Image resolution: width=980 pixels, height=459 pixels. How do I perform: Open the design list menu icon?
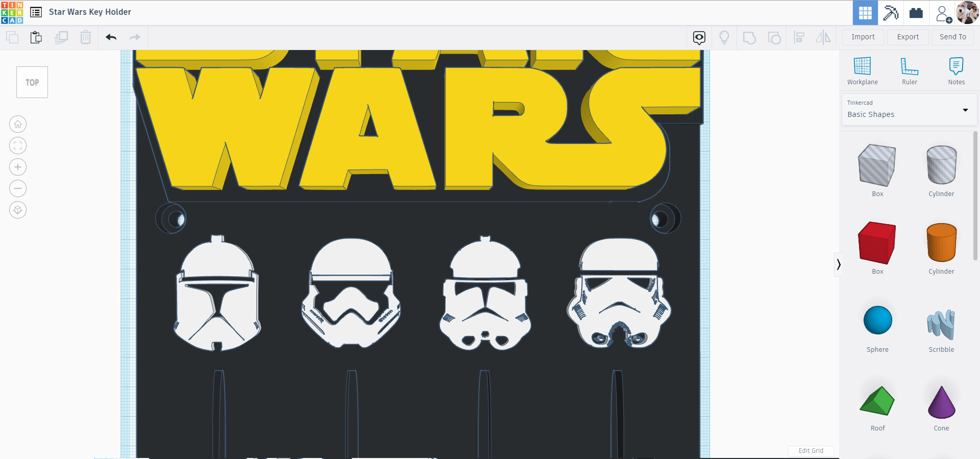[x=36, y=12]
